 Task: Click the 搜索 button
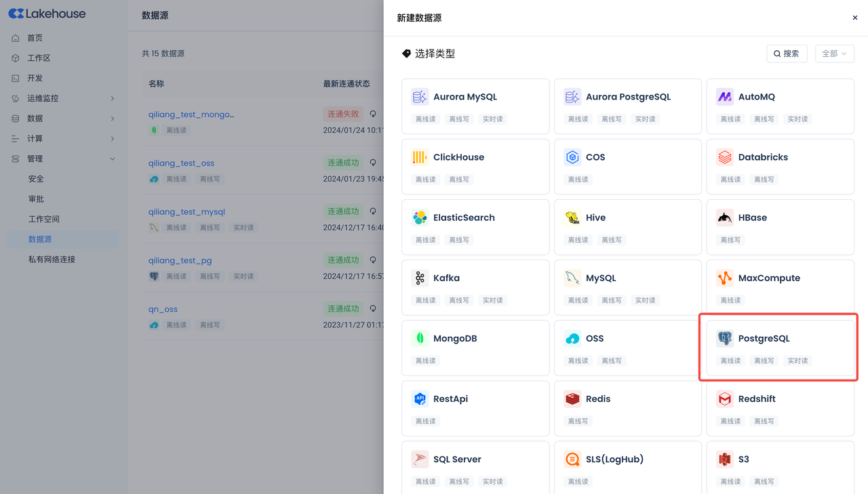tap(787, 54)
